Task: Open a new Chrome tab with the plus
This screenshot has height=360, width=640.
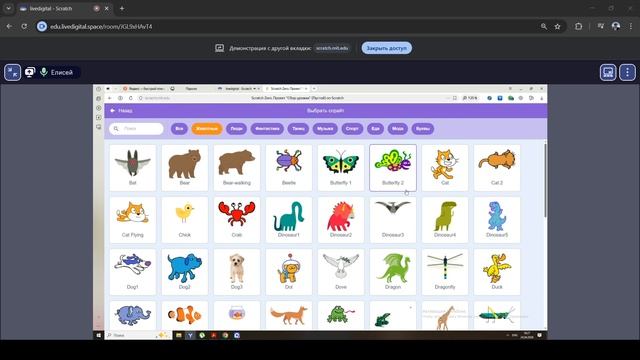Action: (x=122, y=8)
